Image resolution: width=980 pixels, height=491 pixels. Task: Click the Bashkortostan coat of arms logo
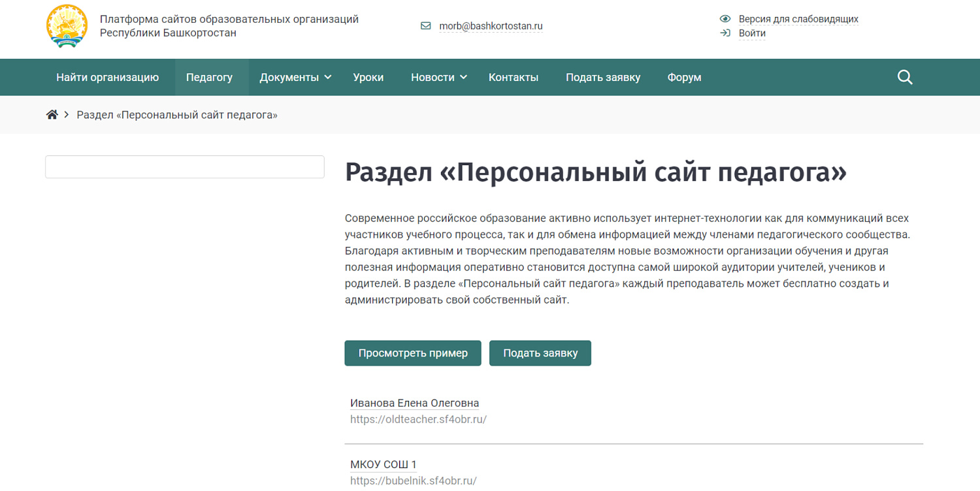pyautogui.click(x=67, y=26)
